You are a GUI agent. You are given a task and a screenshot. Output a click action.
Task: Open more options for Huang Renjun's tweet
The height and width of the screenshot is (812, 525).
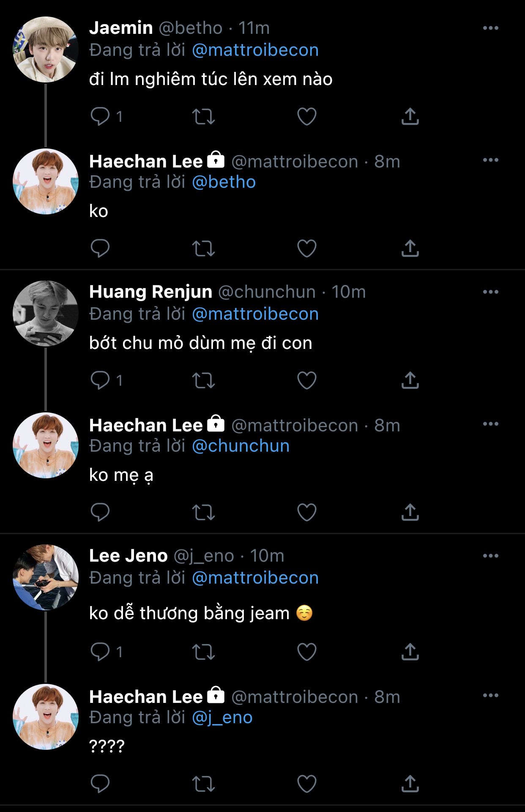click(x=490, y=292)
